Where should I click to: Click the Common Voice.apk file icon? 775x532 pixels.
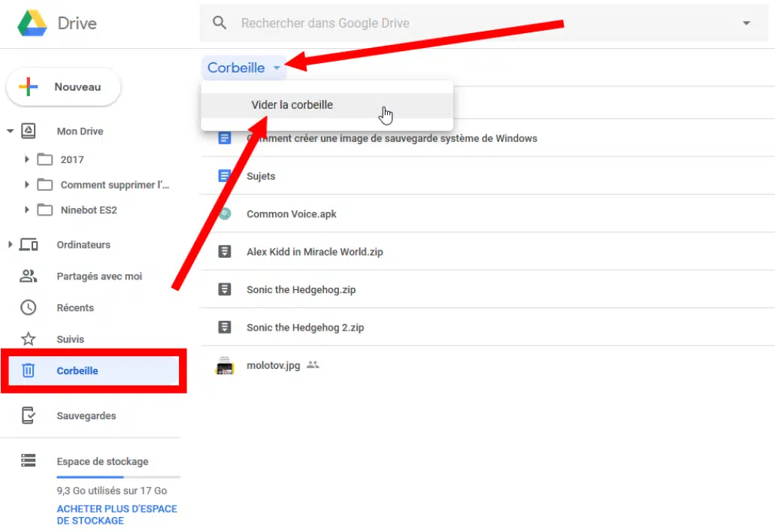225,214
